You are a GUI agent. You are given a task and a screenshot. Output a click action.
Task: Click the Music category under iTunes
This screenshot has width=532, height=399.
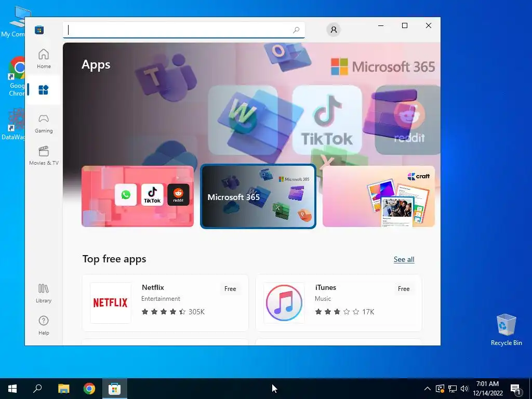click(323, 299)
